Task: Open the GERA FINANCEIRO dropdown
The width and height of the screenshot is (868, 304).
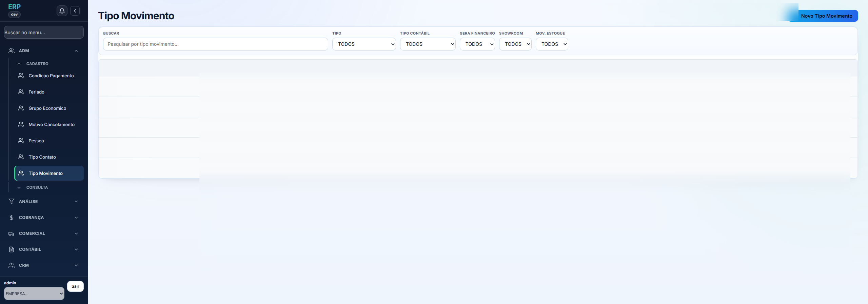Action: click(477, 44)
